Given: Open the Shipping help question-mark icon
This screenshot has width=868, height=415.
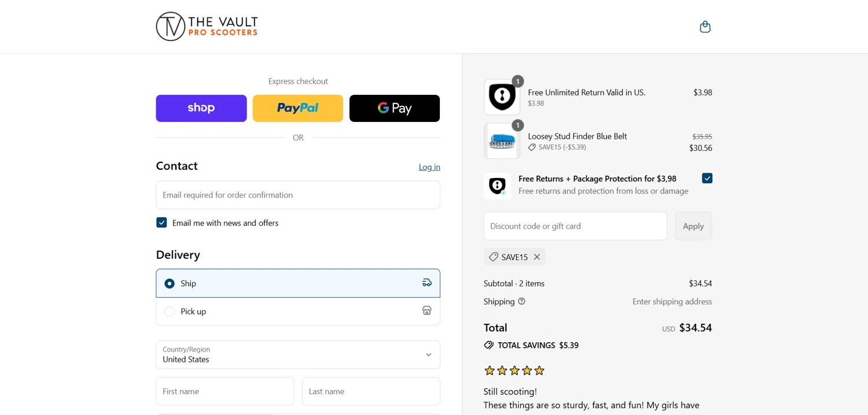Looking at the screenshot, I should [521, 301].
